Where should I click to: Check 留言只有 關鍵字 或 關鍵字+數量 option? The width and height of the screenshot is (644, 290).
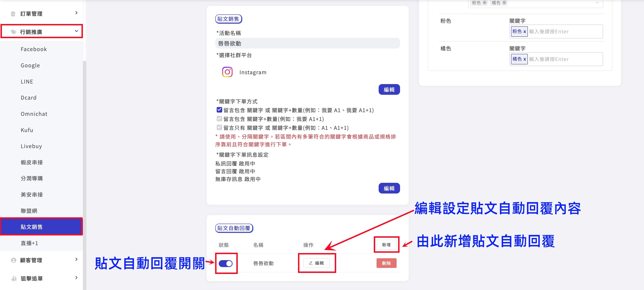coord(219,127)
